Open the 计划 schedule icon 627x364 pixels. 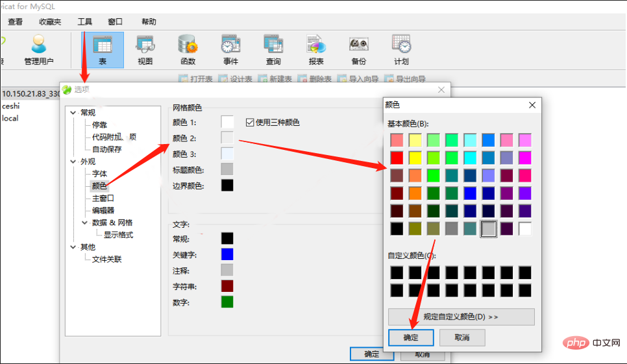pyautogui.click(x=402, y=50)
